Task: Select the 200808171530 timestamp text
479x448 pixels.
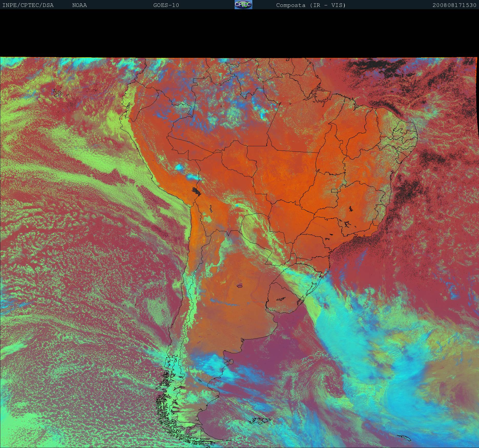Action: click(x=454, y=5)
